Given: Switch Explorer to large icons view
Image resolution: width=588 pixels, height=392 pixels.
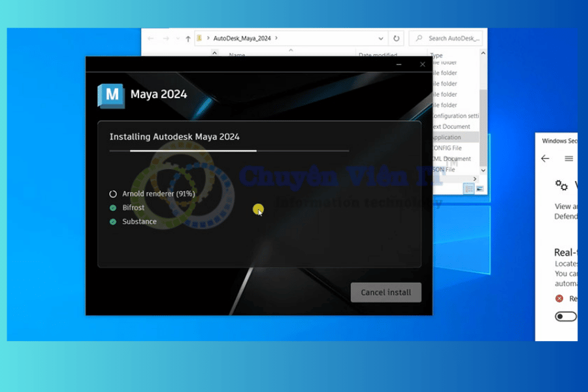Looking at the screenshot, I should pos(480,189).
